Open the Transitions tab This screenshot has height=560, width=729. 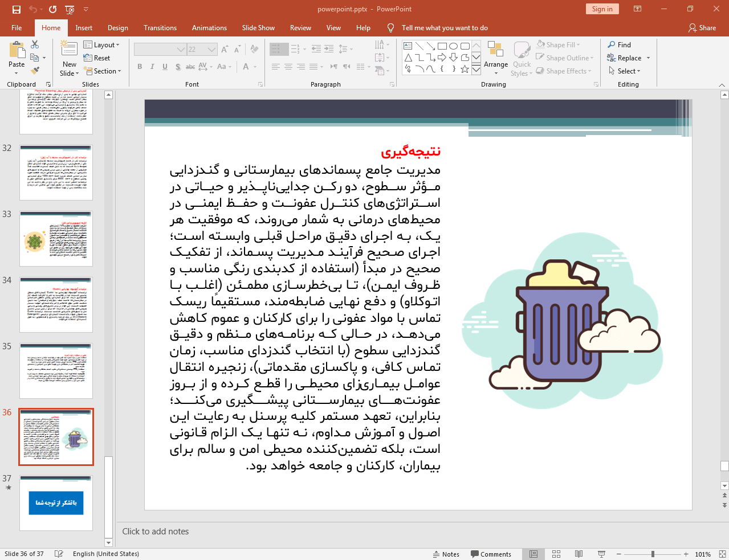[x=160, y=27]
